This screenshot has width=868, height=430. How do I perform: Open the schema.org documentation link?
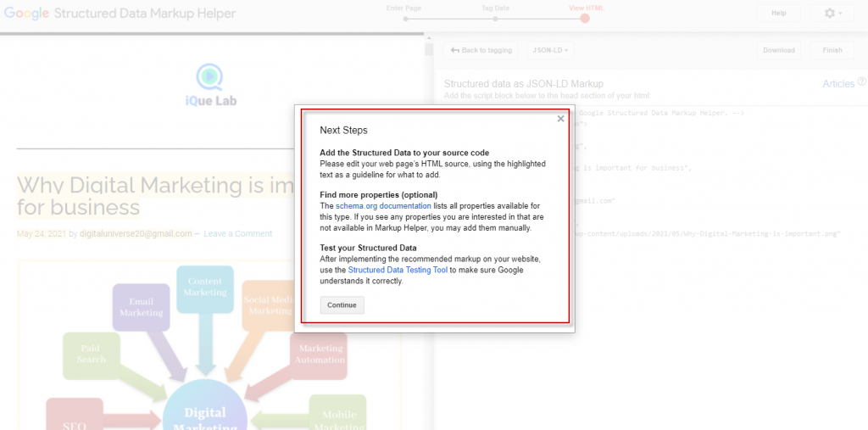tap(383, 206)
